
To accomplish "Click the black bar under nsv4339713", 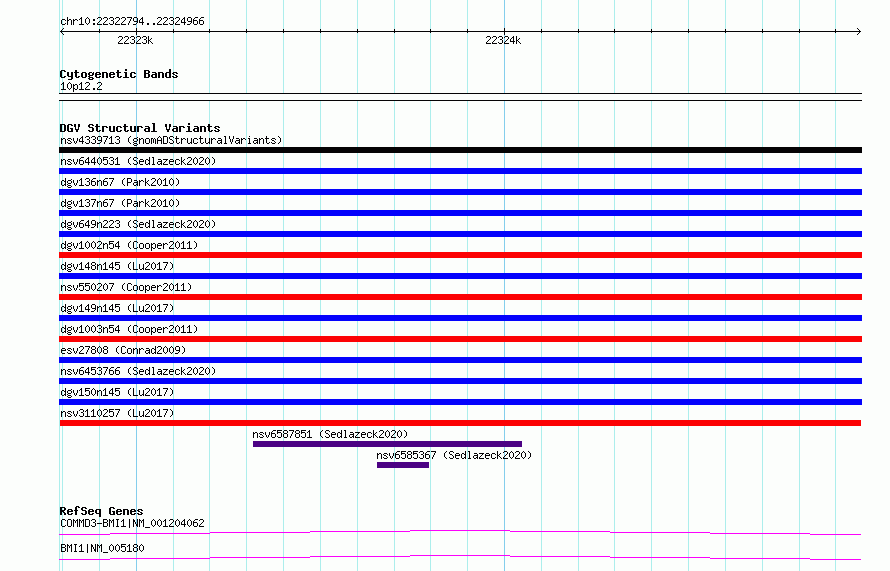I will point(460,150).
